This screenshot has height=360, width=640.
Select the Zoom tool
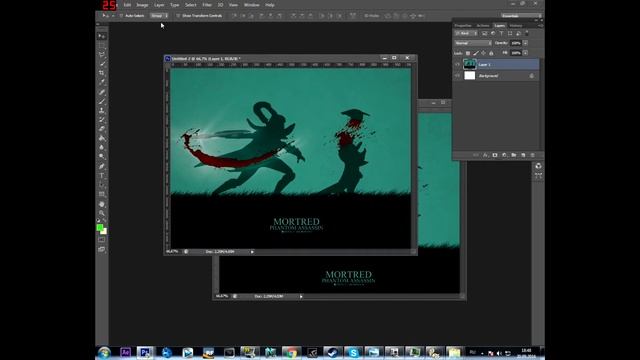click(x=102, y=213)
